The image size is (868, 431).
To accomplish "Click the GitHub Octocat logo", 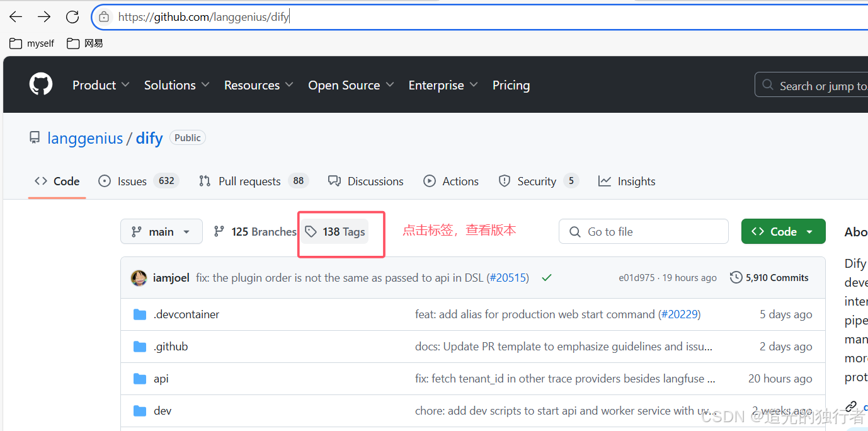I will pos(41,84).
